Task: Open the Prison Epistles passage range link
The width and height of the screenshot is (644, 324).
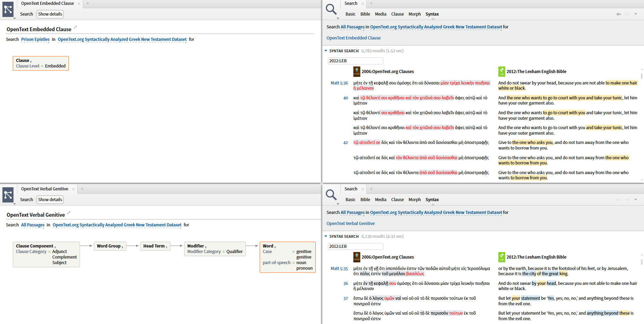Action: (35, 39)
